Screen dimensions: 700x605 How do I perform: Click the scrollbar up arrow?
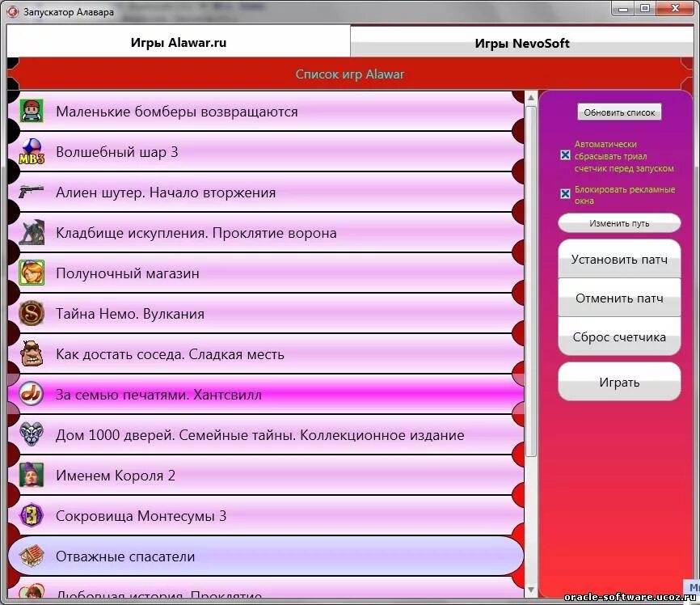531,97
